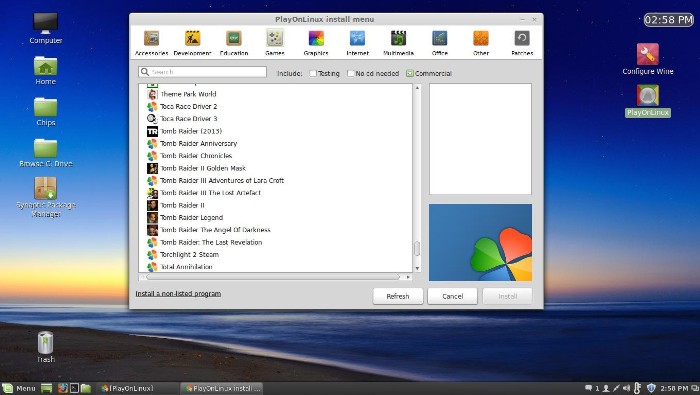Screen dimensions: 700x395
Task: Click the horizontal scrollbar of the list
Action: [x=273, y=277]
